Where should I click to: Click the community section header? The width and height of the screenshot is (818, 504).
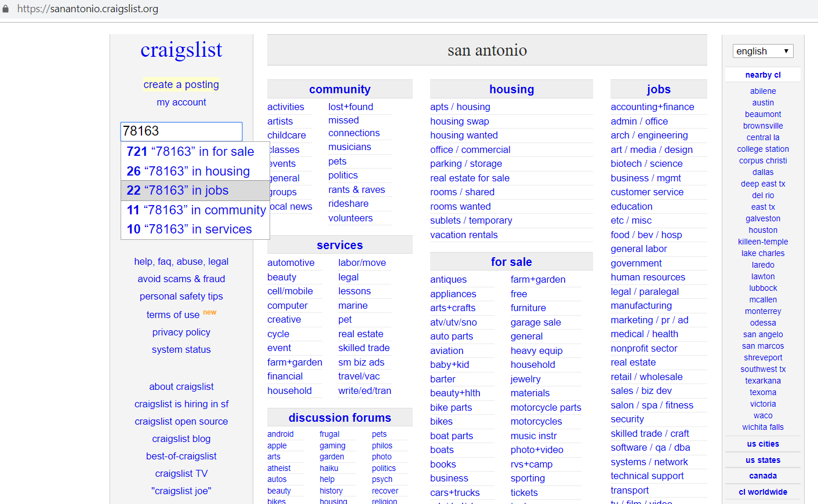[x=340, y=89]
